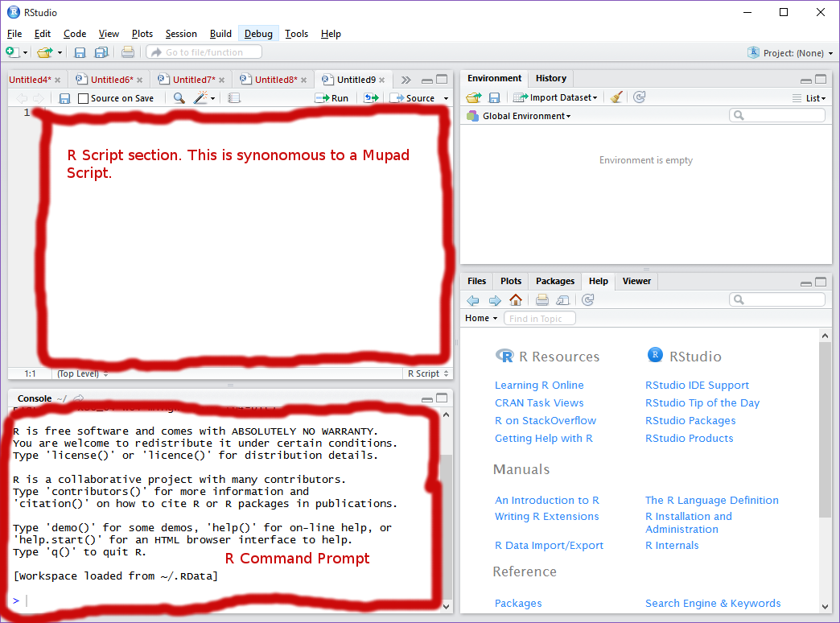The width and height of the screenshot is (840, 623).
Task: Click the Help pane search box
Action: (x=776, y=299)
